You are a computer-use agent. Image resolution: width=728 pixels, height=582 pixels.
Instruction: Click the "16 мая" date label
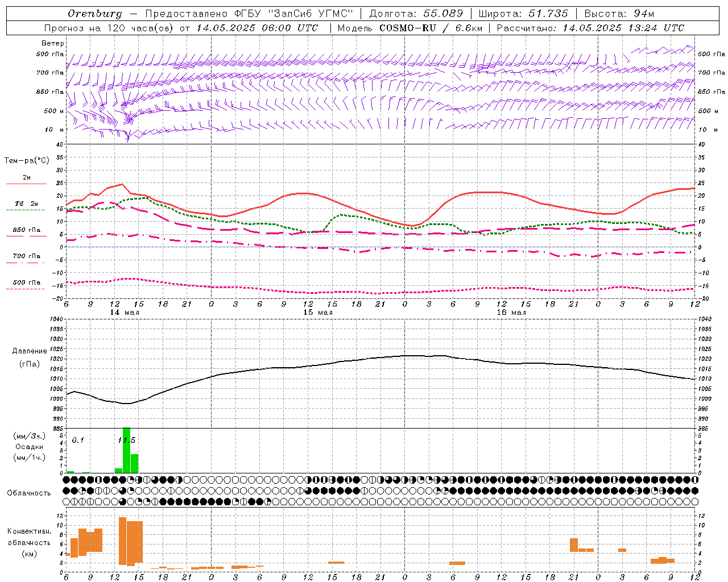click(511, 312)
